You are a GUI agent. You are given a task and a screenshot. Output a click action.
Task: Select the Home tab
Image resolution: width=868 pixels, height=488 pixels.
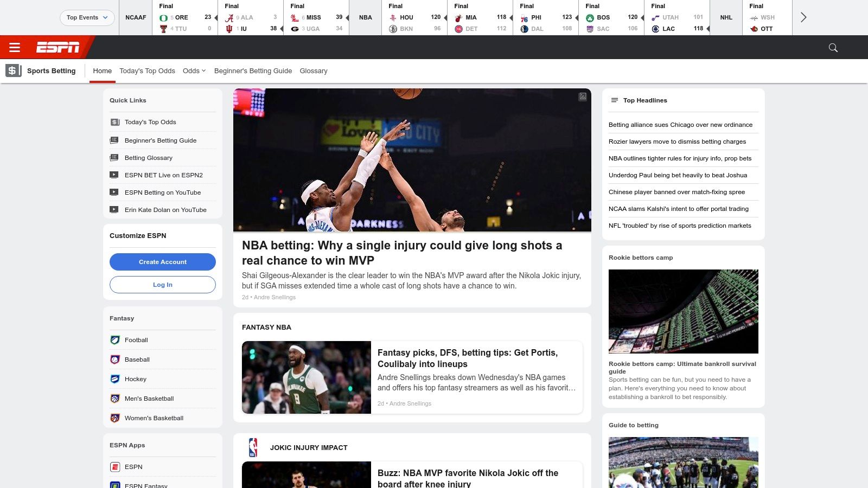[x=103, y=71]
